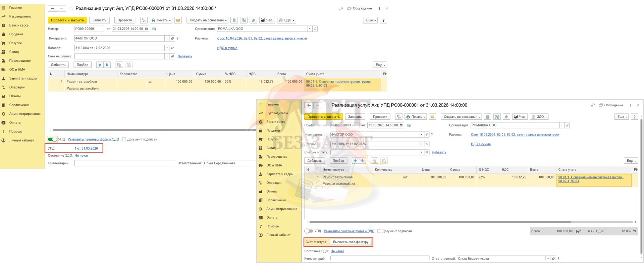Click the envelope email icon in right window
Screen dimensions: 644x264
click(x=432, y=117)
